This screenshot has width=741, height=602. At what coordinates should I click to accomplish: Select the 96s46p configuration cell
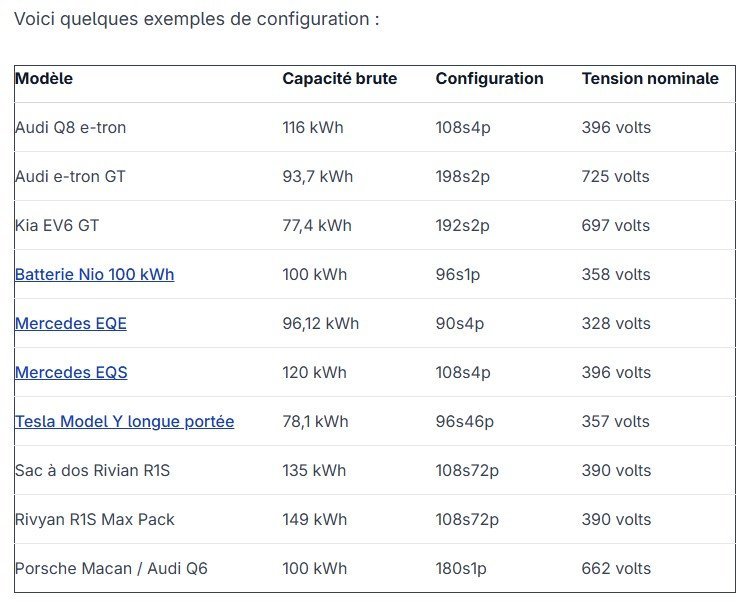(x=464, y=421)
